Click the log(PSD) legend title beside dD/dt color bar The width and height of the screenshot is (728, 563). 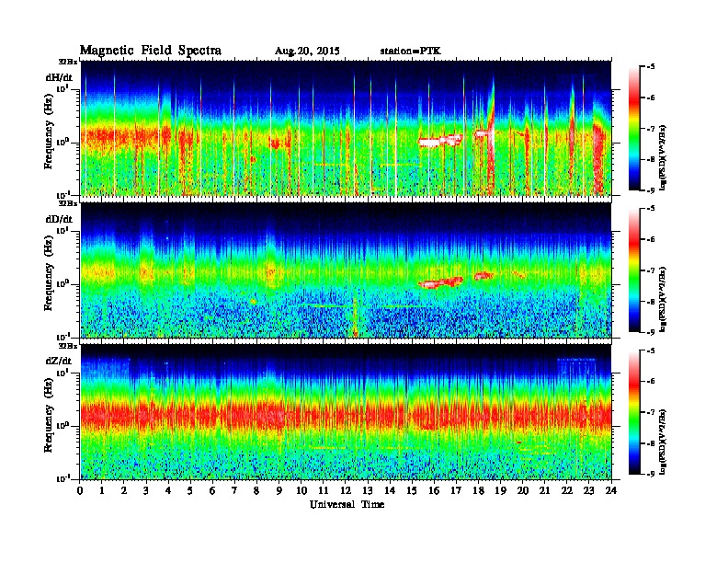pos(663,299)
